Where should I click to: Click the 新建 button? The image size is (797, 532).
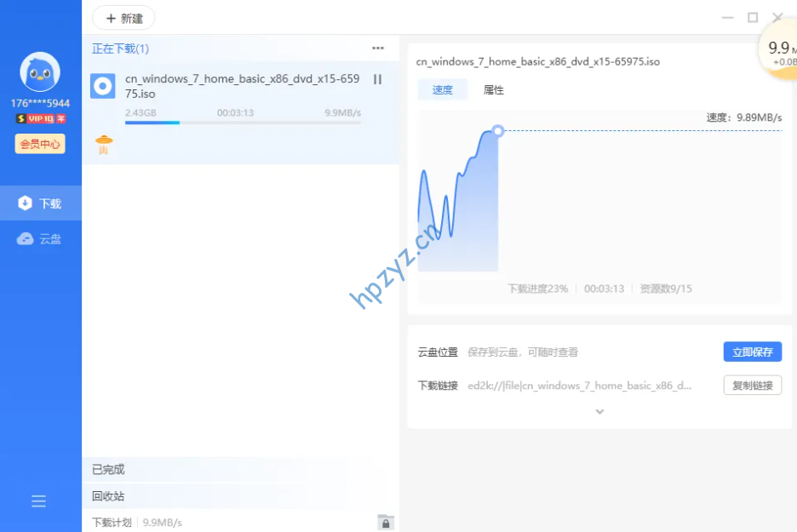pyautogui.click(x=124, y=18)
